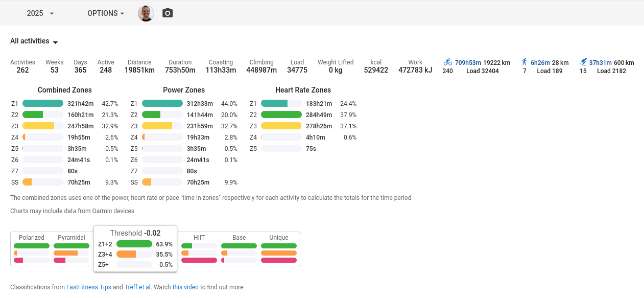Image resolution: width=644 pixels, height=298 pixels.
Task: Open the user profile avatar
Action: pos(146,13)
